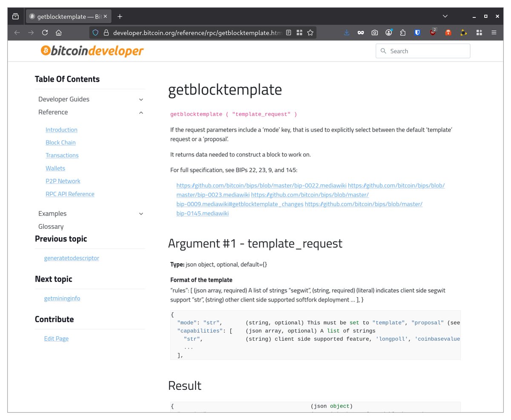Open P2P Network link
The image size is (511, 420).
pyautogui.click(x=63, y=181)
